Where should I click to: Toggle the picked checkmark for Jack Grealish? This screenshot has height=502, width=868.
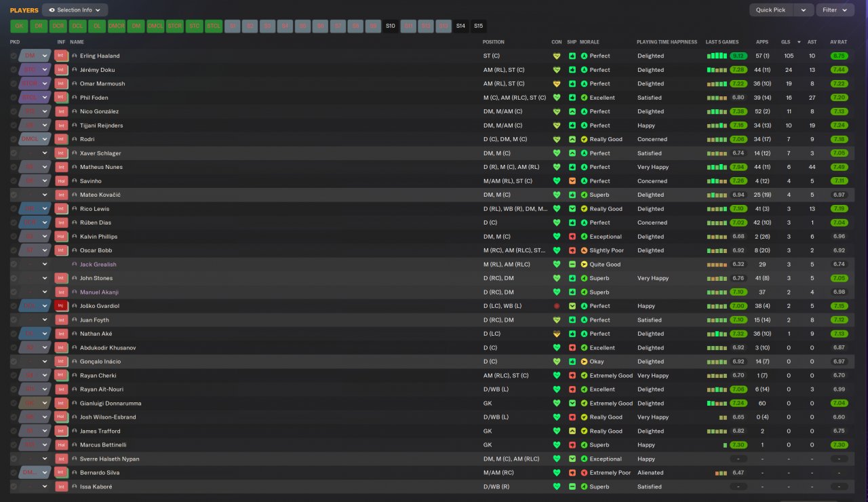[x=14, y=265]
